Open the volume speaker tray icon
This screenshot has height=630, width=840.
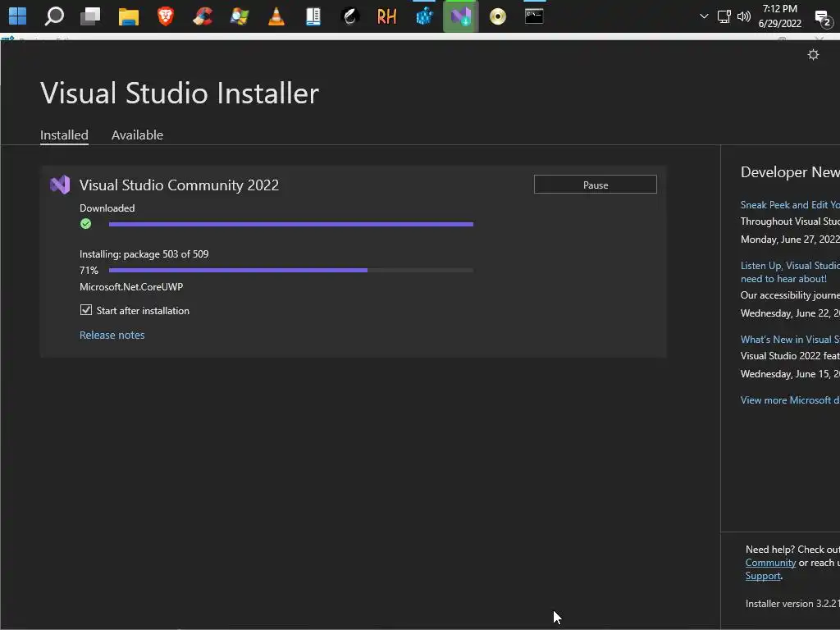pos(743,16)
